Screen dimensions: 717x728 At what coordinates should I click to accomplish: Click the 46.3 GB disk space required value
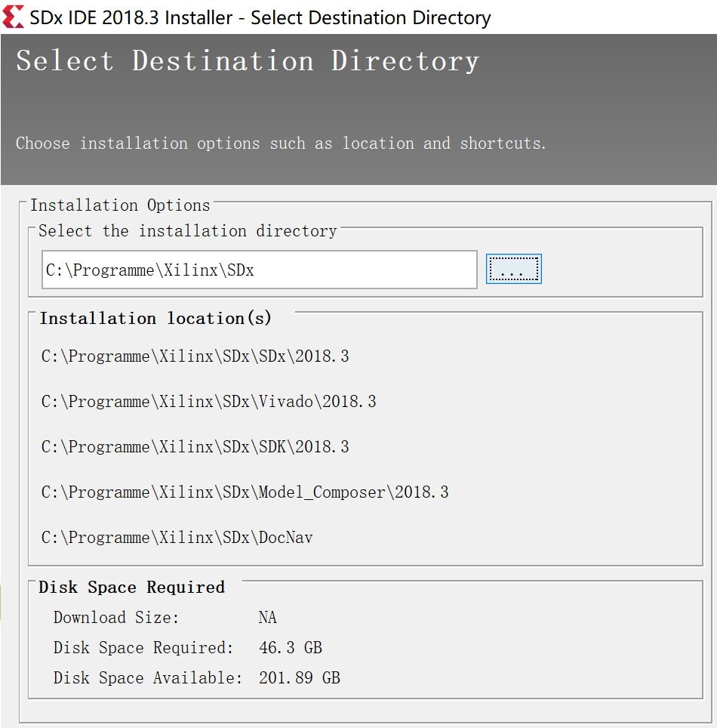291,648
